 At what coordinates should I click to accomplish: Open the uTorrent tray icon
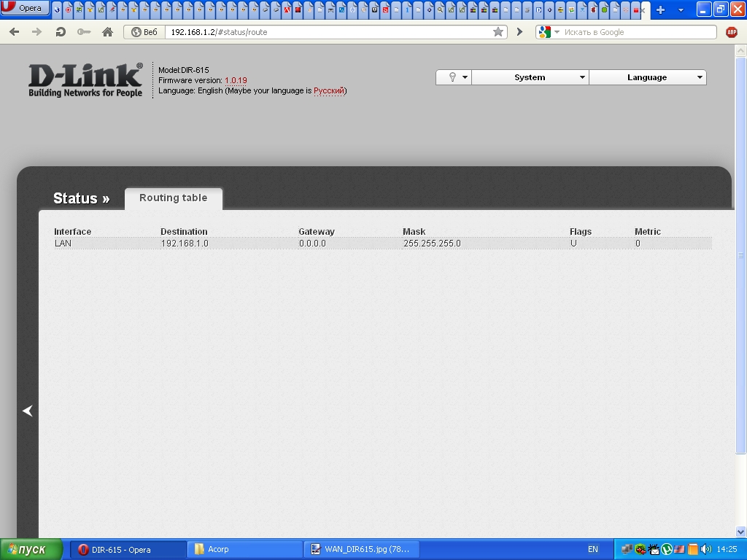point(667,550)
